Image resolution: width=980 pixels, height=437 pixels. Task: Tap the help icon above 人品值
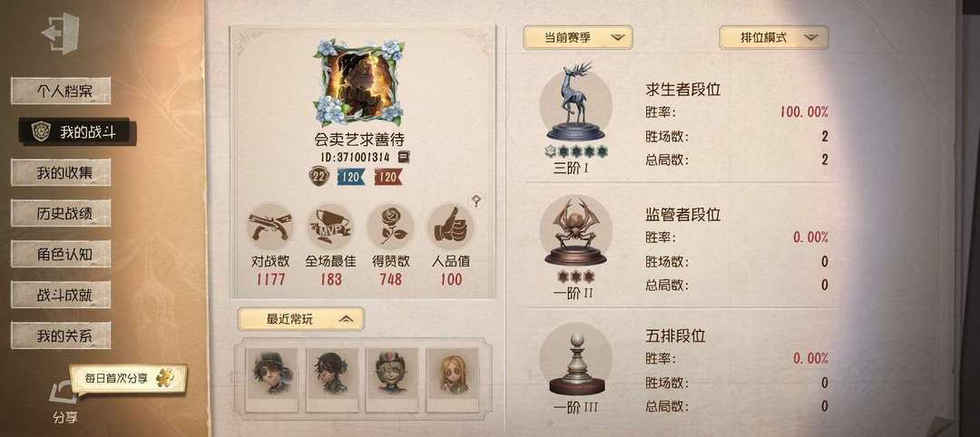(x=477, y=200)
